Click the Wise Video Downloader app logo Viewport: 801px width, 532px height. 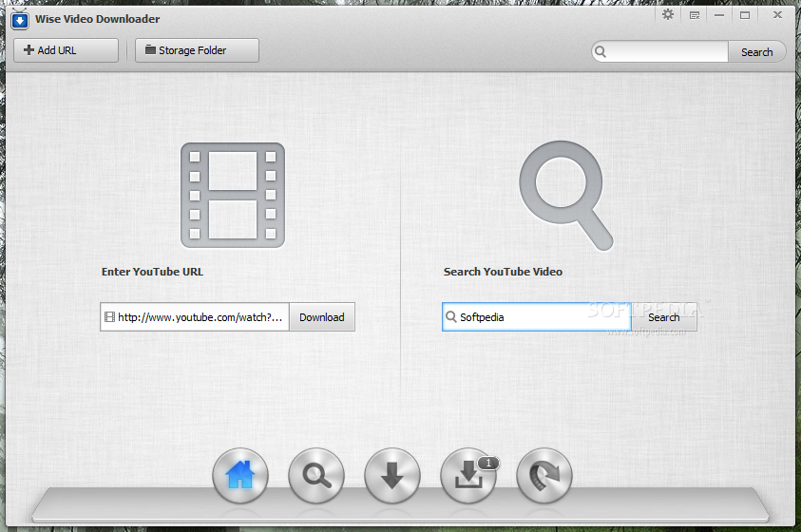19,19
